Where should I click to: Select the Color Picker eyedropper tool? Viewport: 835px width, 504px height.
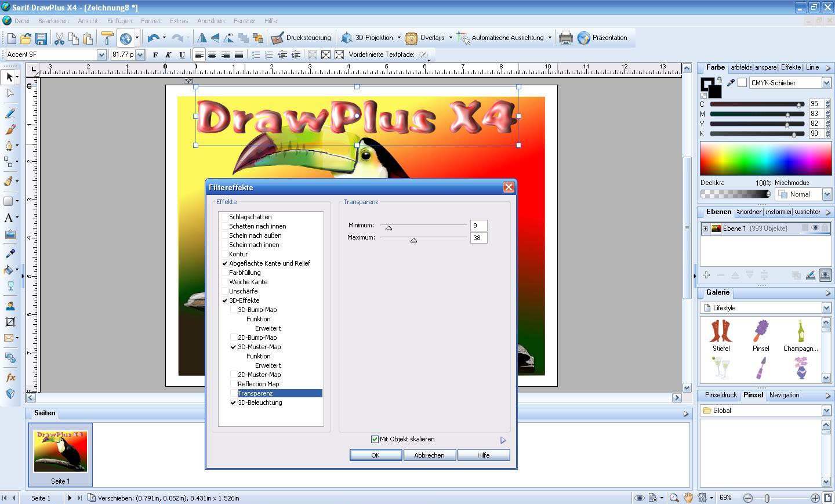[9, 254]
